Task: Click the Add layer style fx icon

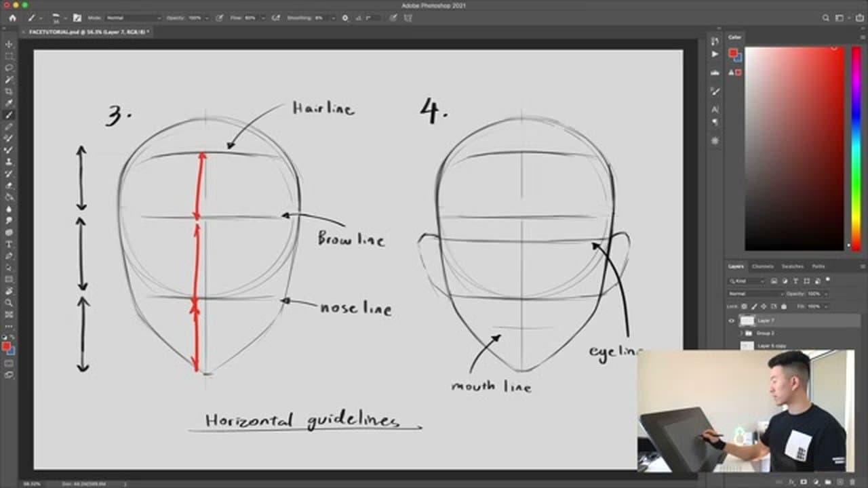Action: pyautogui.click(x=791, y=482)
